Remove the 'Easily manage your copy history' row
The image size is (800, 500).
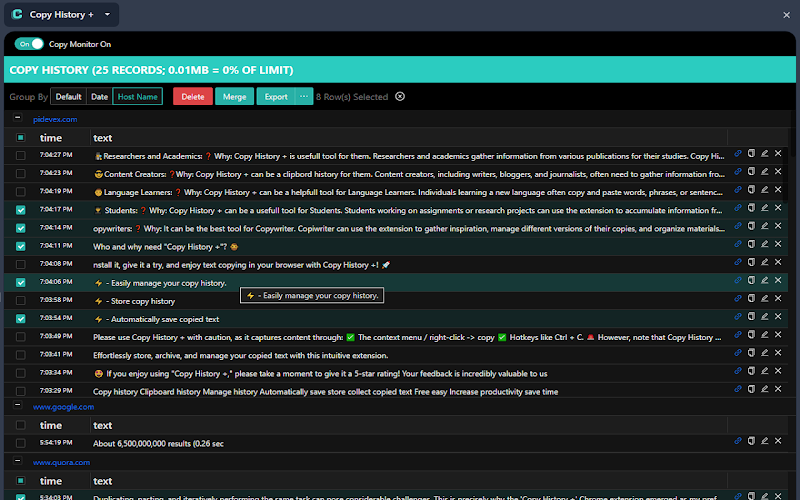(x=778, y=280)
